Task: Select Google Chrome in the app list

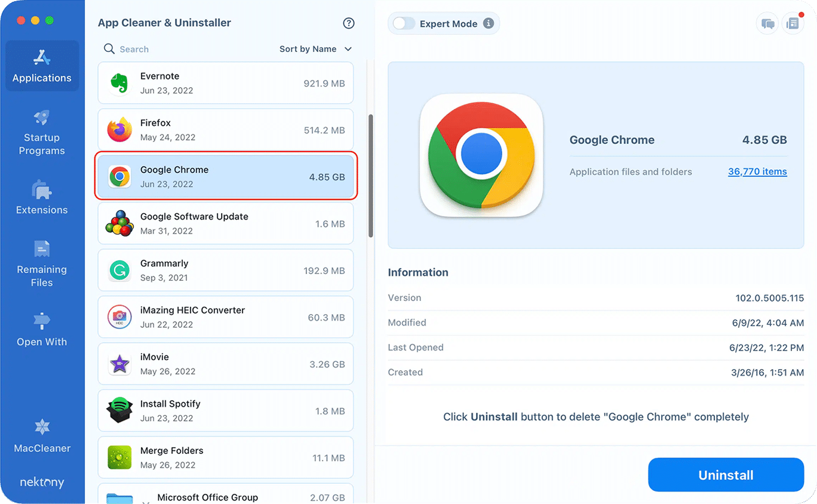Action: [x=225, y=176]
